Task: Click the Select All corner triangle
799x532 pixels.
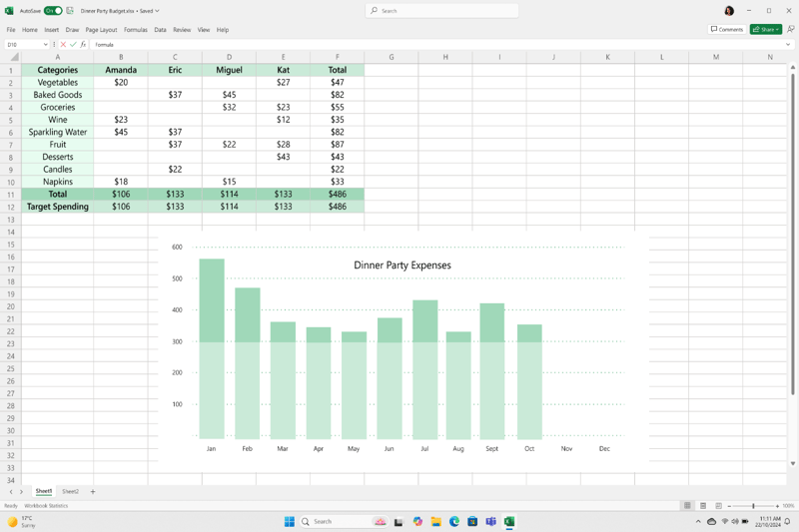Action: point(13,58)
